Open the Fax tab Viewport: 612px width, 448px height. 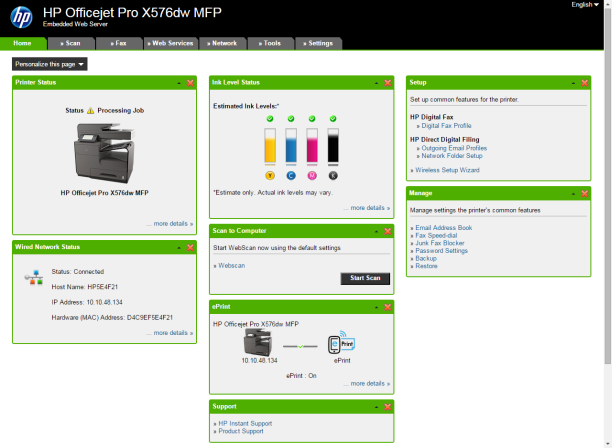[x=119, y=43]
